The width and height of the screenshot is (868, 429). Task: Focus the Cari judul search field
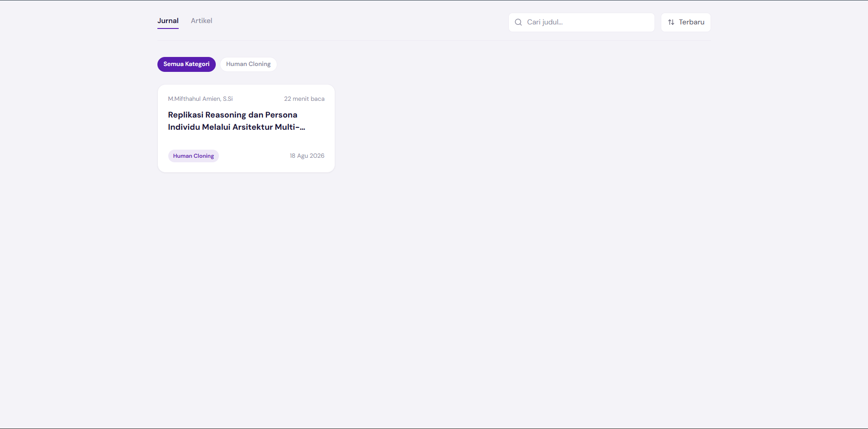point(581,22)
